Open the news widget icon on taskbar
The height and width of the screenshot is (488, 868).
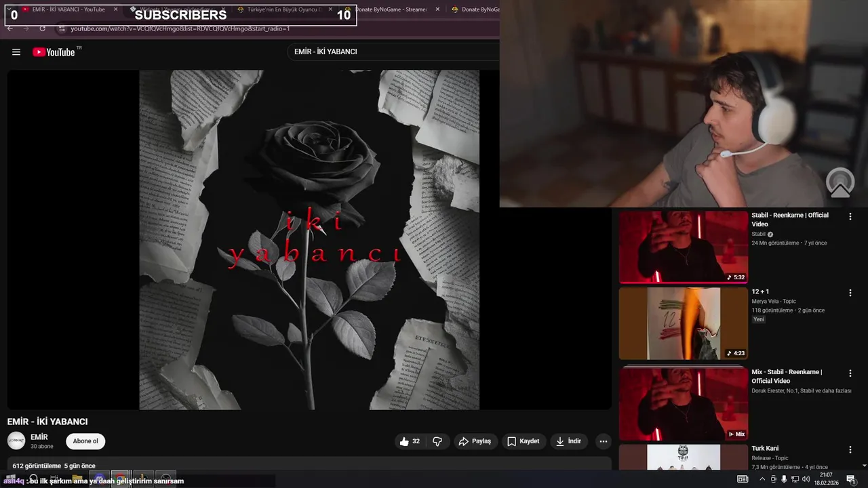743,479
